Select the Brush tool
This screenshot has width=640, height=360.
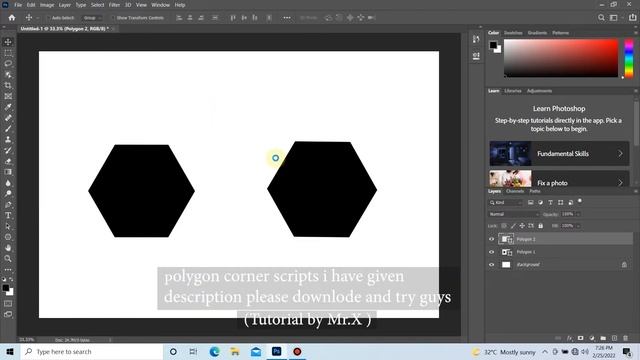point(8,129)
